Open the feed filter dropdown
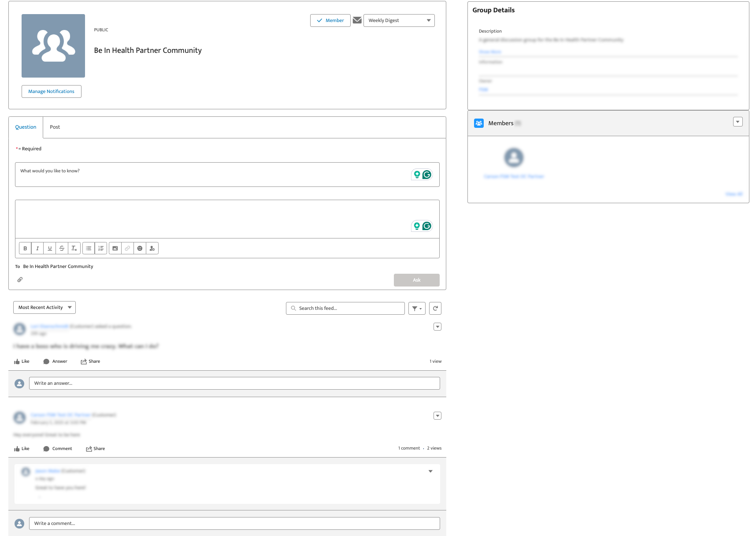756x536 pixels. tap(417, 308)
